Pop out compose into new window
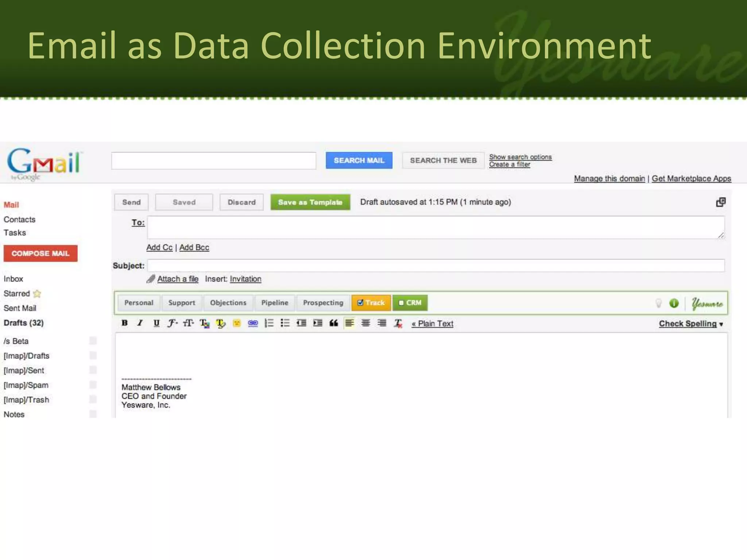The height and width of the screenshot is (560, 747). point(721,202)
